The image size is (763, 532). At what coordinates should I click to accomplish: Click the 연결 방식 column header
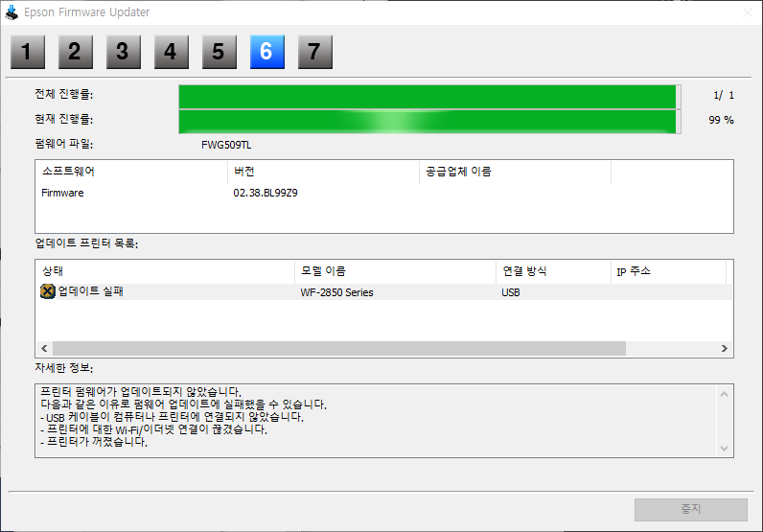(553, 271)
